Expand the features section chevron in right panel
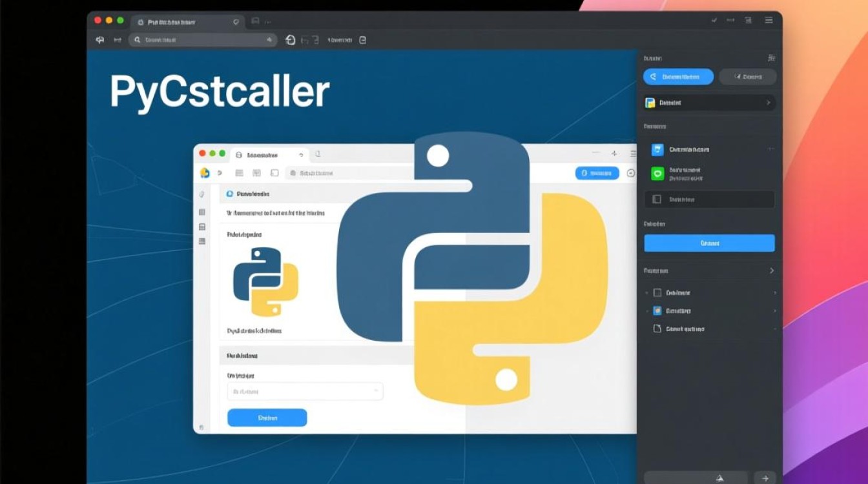 772,270
